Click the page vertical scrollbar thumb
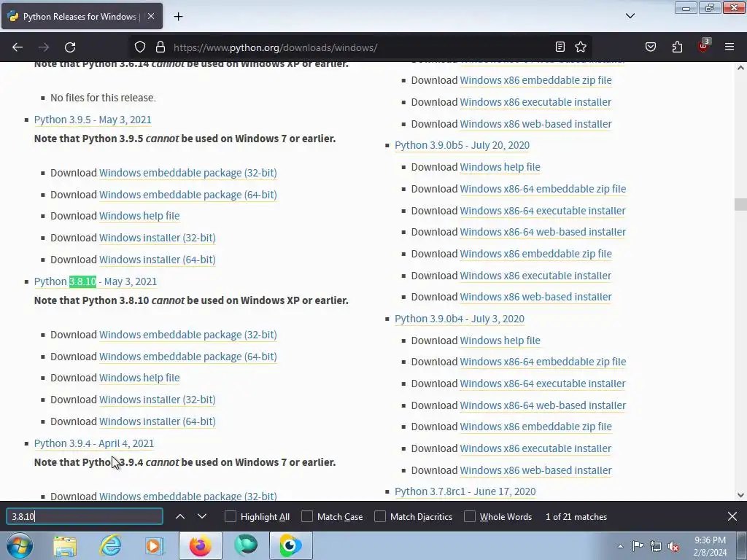Screen dimensions: 747x560 (741, 204)
